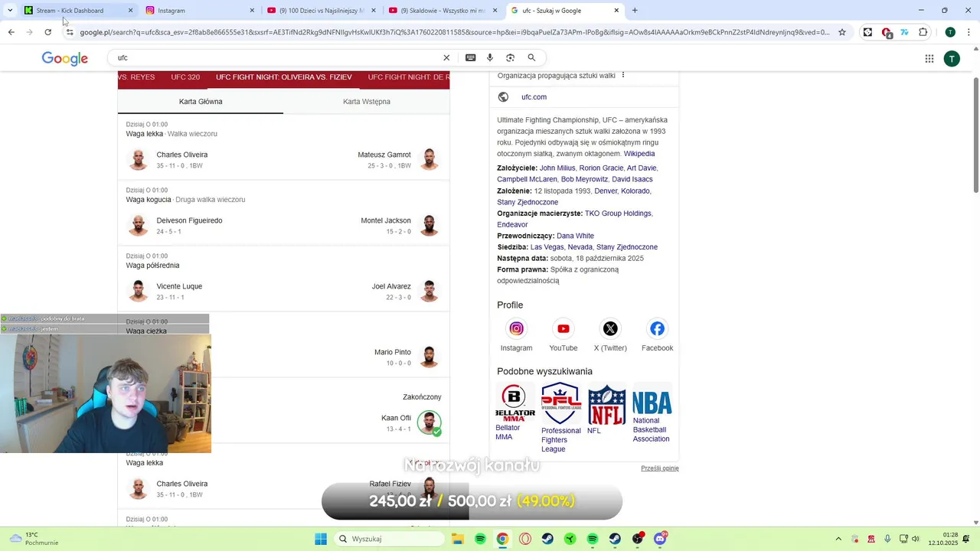Close the Stream - Kick Dashboard tab
Screen dimensions: 980x551
point(130,10)
